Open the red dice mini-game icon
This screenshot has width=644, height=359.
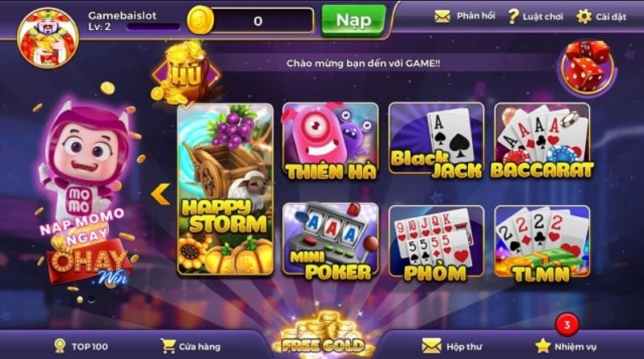pyautogui.click(x=587, y=68)
